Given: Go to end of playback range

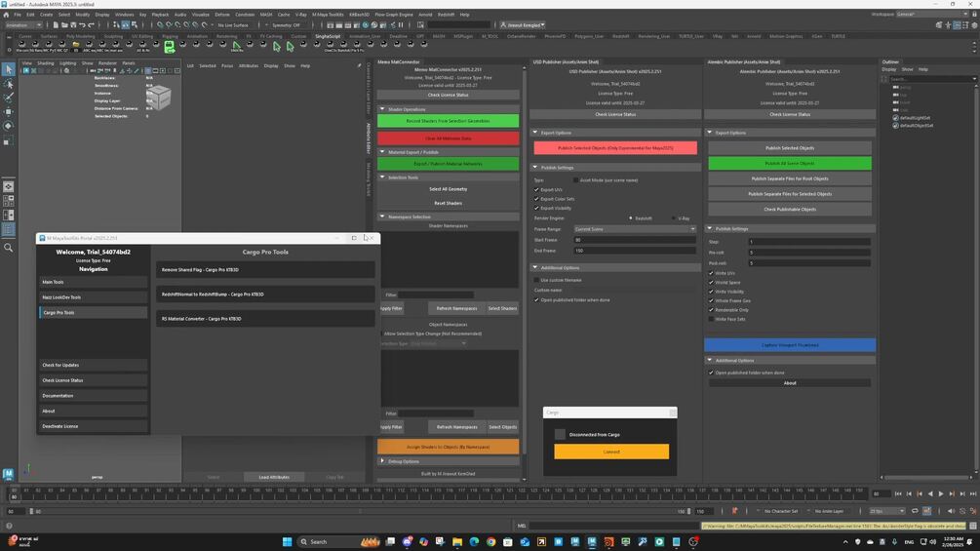Looking at the screenshot, I should (x=972, y=493).
